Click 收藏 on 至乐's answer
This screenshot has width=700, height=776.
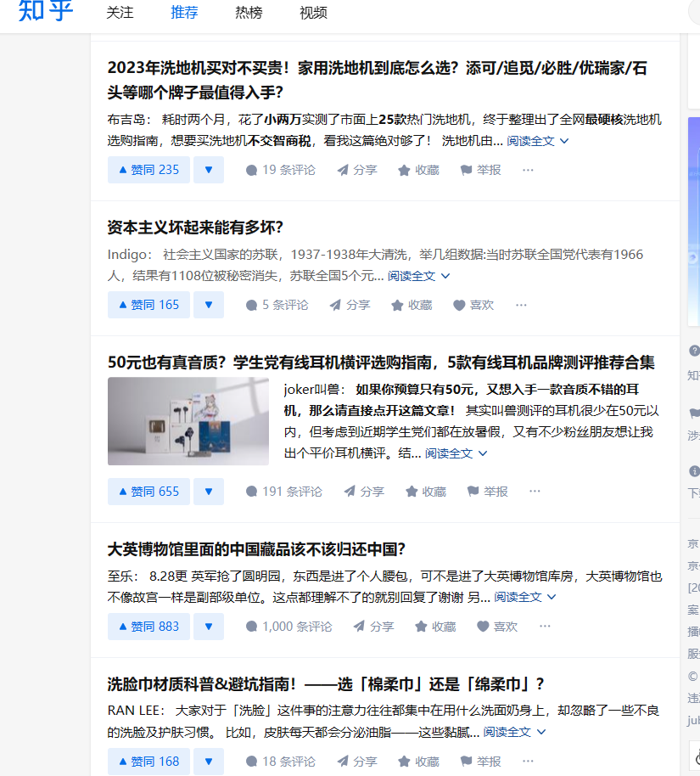click(x=435, y=627)
